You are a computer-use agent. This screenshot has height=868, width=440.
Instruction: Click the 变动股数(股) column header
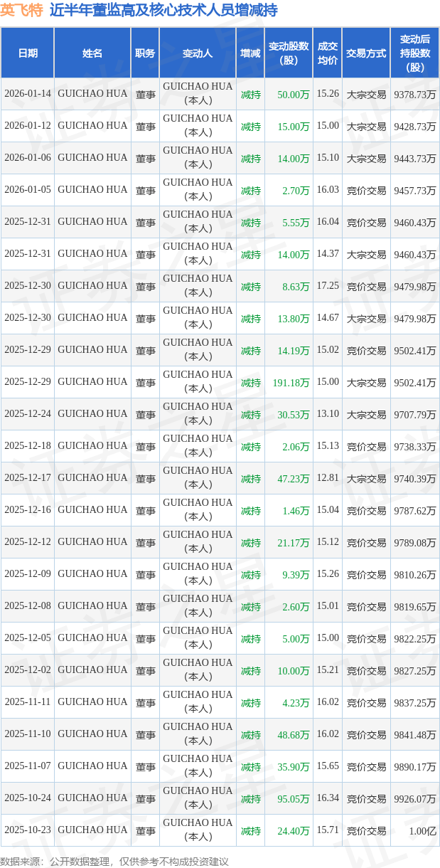[x=289, y=53]
